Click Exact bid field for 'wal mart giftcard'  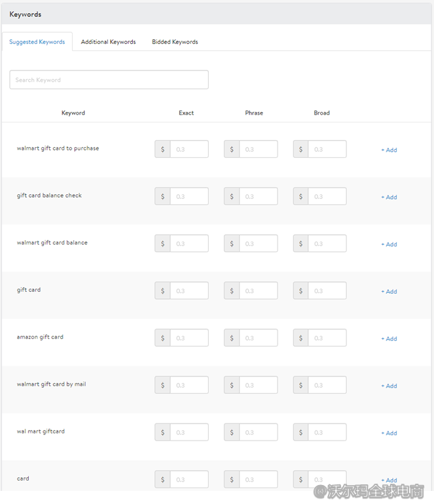pyautogui.click(x=189, y=432)
